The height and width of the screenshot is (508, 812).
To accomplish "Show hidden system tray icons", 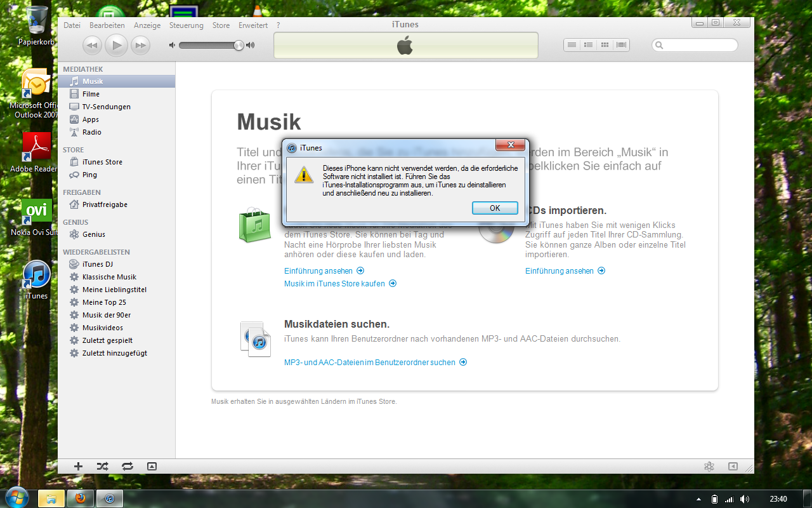I will [699, 499].
